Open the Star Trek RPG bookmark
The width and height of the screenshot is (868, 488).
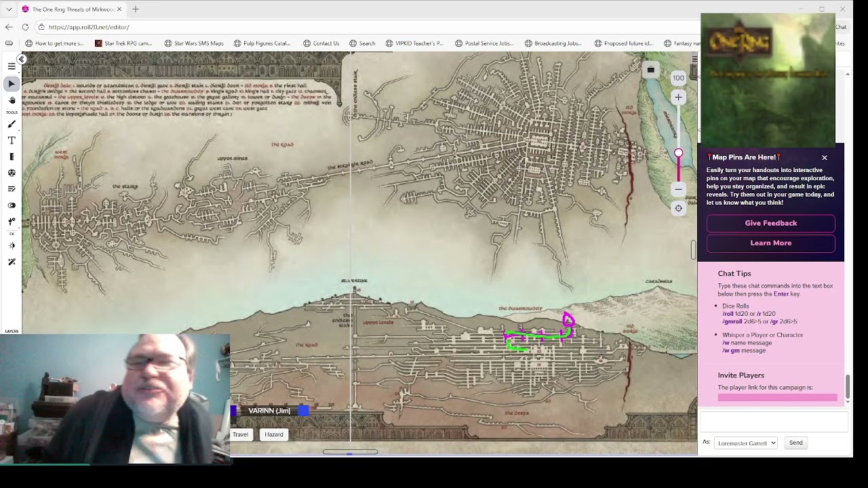123,43
